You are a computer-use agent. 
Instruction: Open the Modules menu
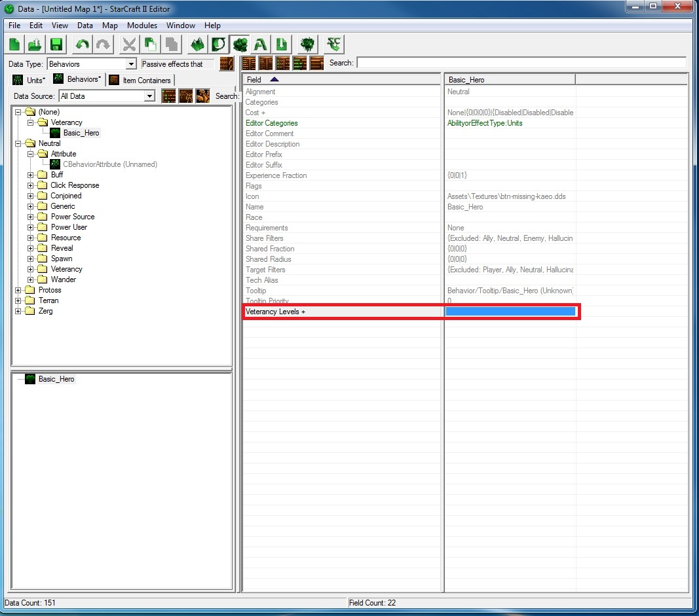click(x=142, y=26)
